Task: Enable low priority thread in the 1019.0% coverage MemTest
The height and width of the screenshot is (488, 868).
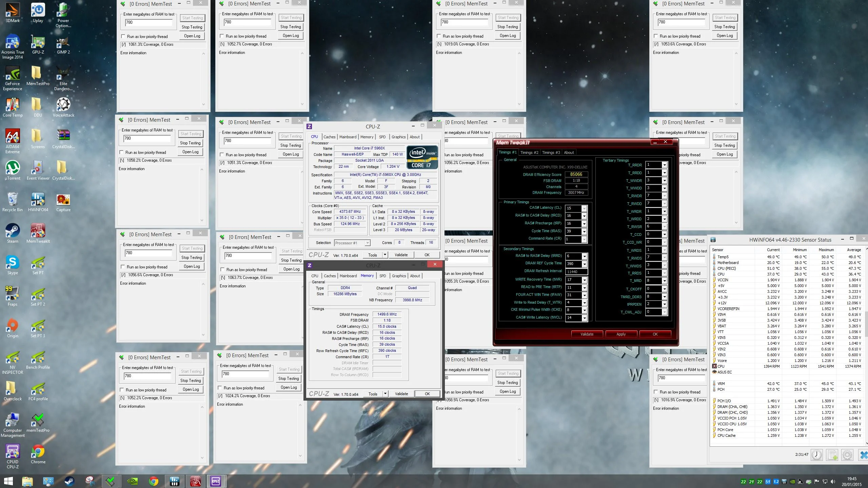Action: point(439,36)
